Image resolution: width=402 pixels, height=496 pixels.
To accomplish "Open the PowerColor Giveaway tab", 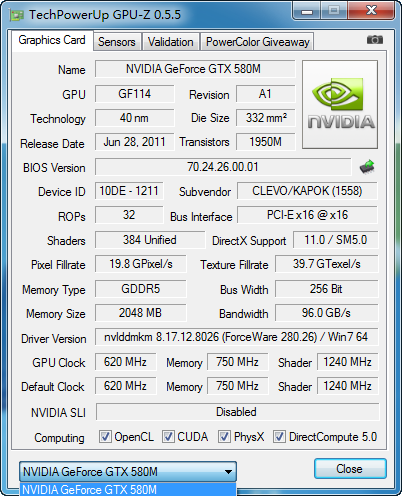I will point(257,42).
